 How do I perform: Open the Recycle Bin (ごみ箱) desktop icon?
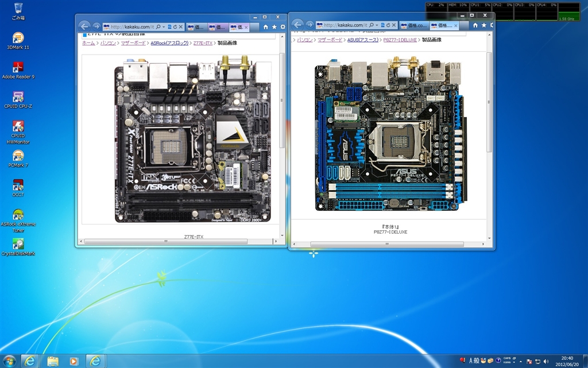[18, 11]
